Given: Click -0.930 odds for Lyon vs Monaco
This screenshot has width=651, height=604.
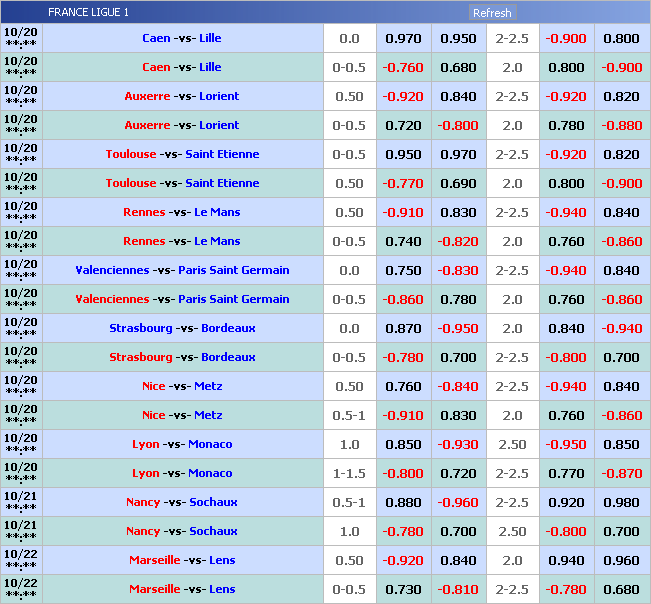Looking at the screenshot, I should 458,445.
